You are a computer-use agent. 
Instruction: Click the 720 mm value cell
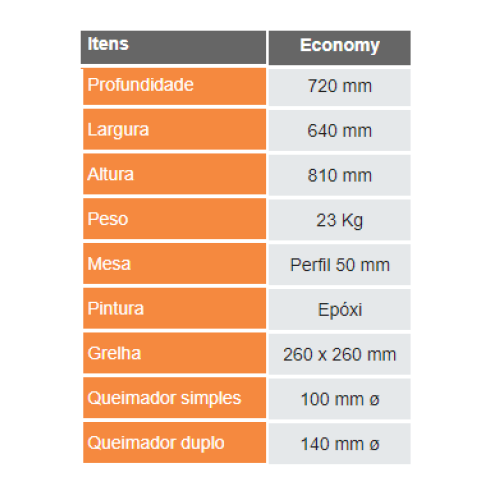(x=340, y=87)
